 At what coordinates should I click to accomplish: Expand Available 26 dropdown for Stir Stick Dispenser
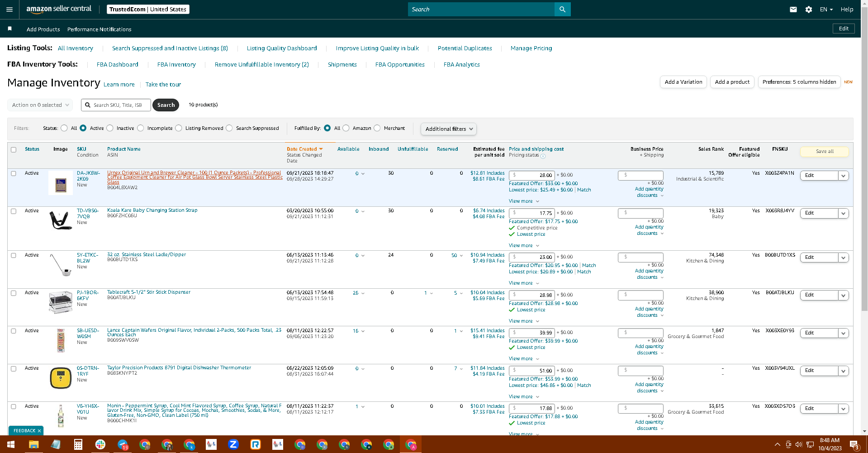click(359, 293)
